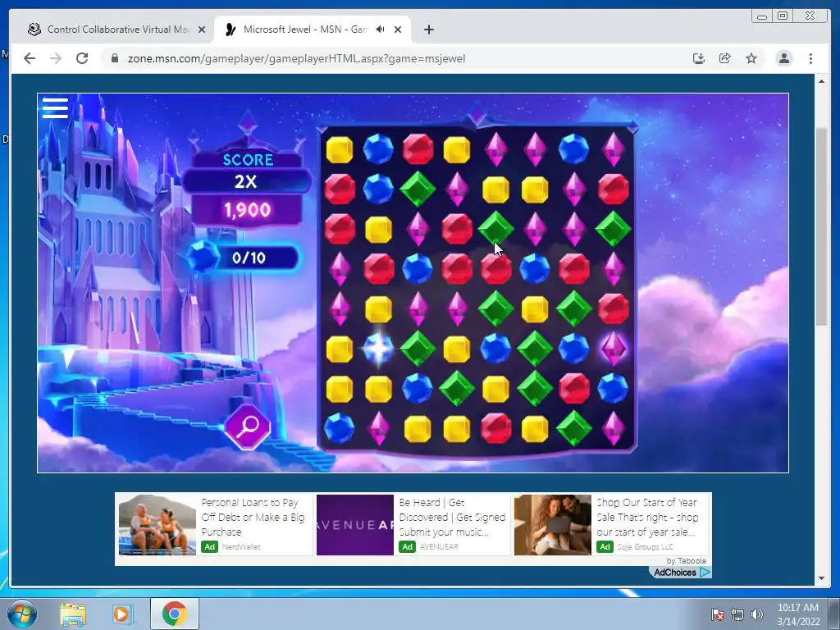This screenshot has height=630, width=840.
Task: Open File Explorer from taskbar
Action: click(73, 614)
